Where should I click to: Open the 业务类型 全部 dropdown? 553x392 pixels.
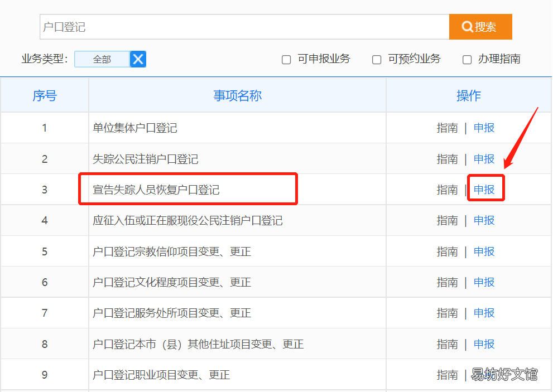102,59
